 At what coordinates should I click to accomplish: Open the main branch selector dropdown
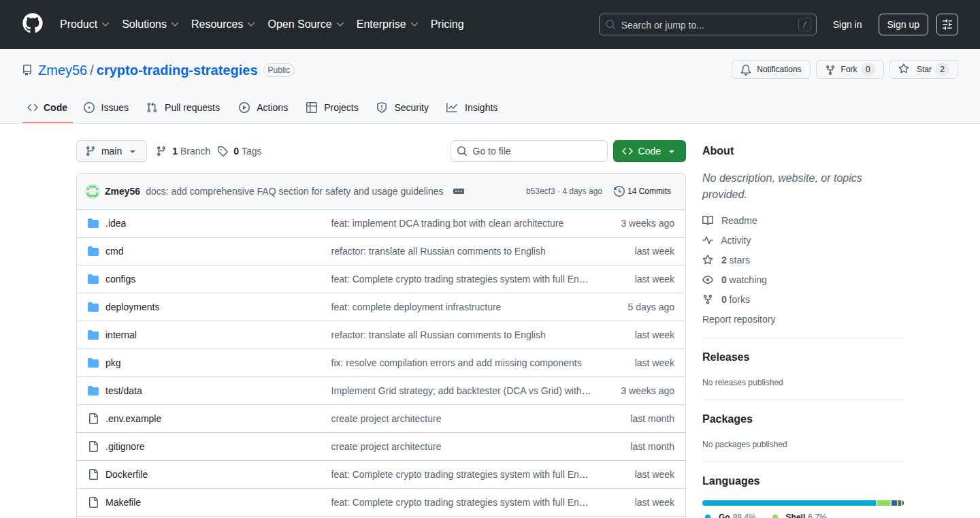pos(112,151)
